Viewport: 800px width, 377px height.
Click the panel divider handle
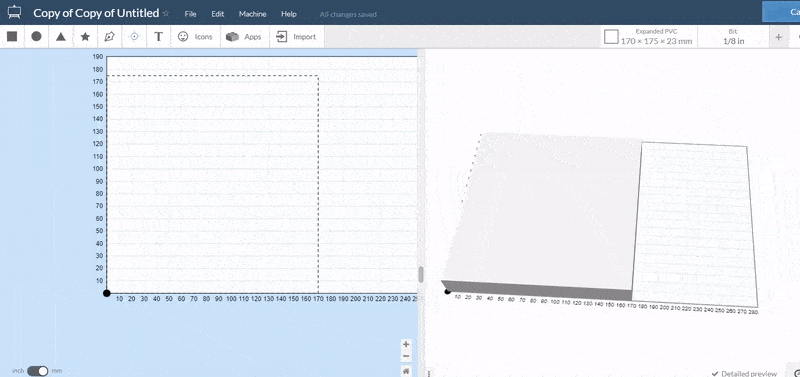(421, 274)
